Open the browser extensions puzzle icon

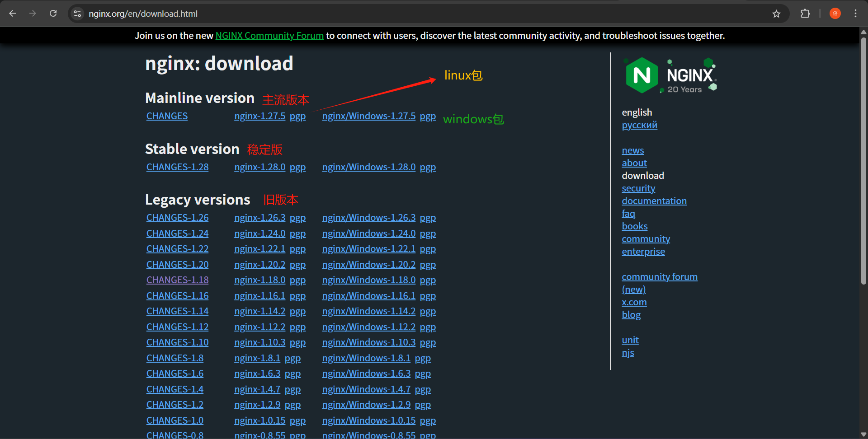[805, 14]
